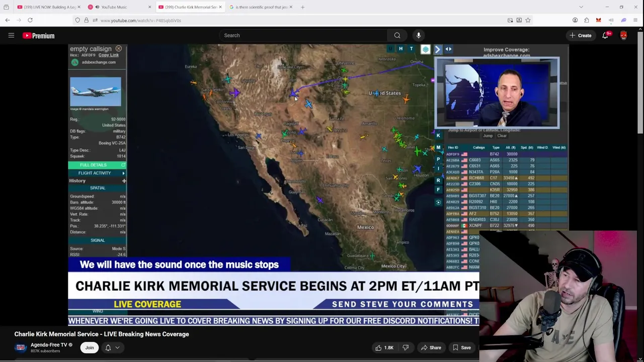Open notification preferences dropdown beside Join

(x=112, y=347)
